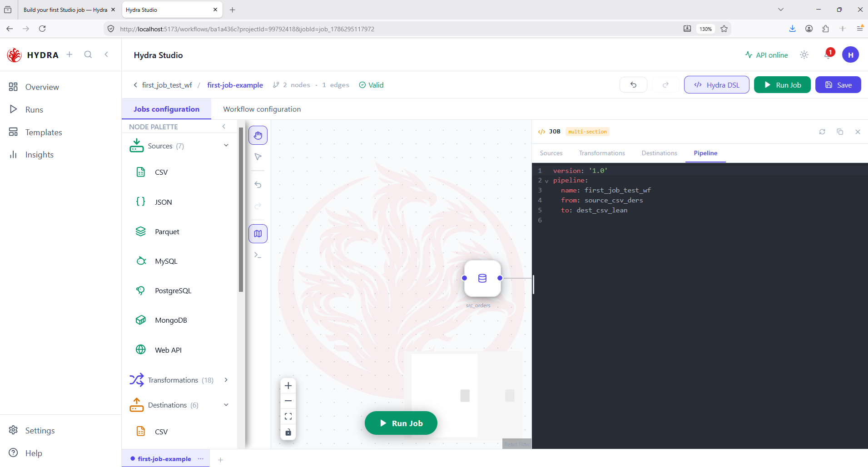Image resolution: width=868 pixels, height=467 pixels.
Task: Zoom out with the minus button
Action: [x=288, y=401]
